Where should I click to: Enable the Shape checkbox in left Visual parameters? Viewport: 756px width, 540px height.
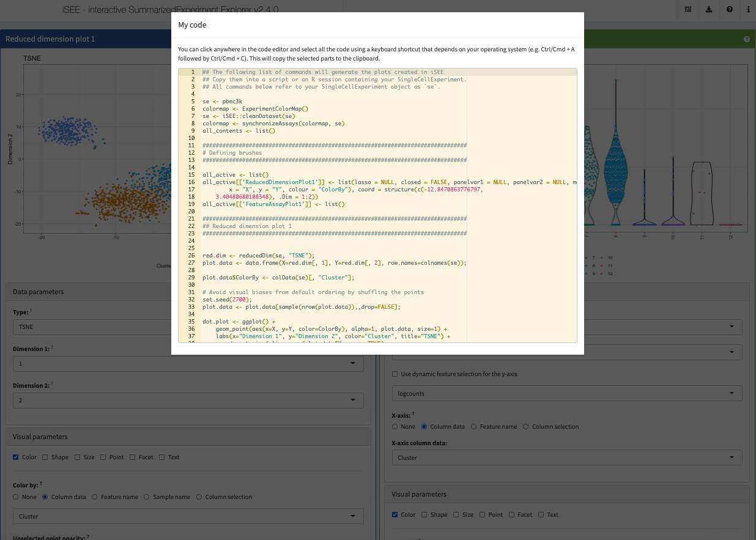click(x=48, y=457)
